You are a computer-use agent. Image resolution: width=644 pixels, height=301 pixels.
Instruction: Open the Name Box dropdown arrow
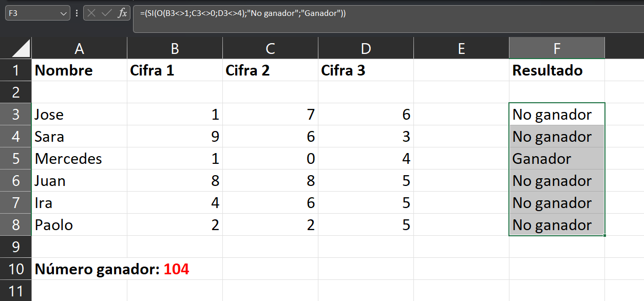click(64, 13)
